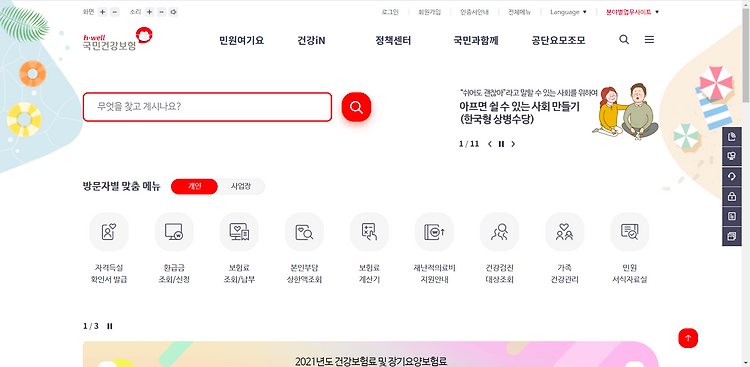The image size is (750, 367).
Task: Click the headset support icon in side toolbar
Action: click(731, 177)
